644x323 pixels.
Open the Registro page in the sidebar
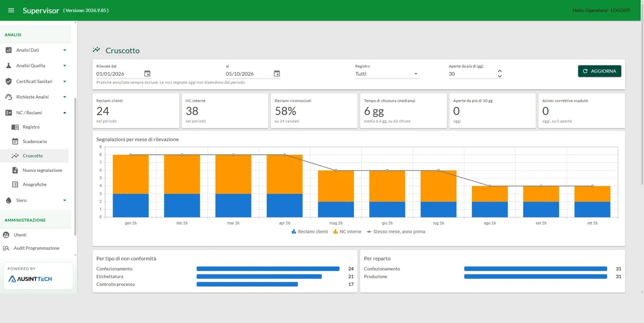pos(35,127)
